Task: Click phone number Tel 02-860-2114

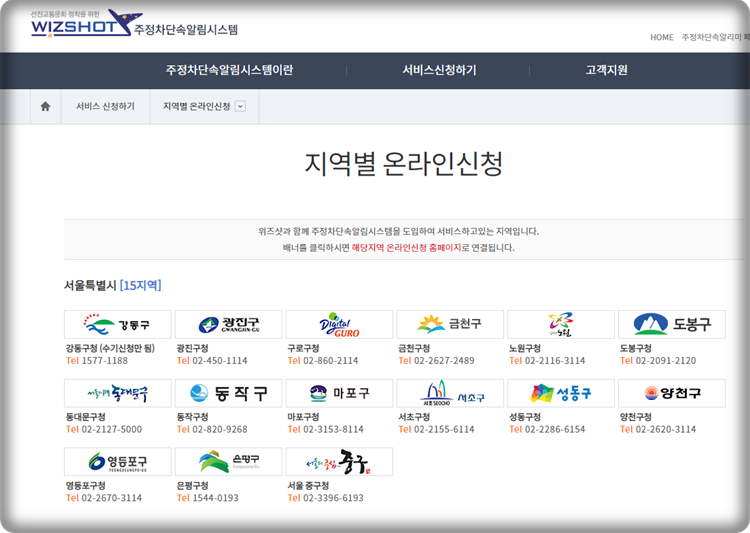Action: pyautogui.click(x=323, y=361)
